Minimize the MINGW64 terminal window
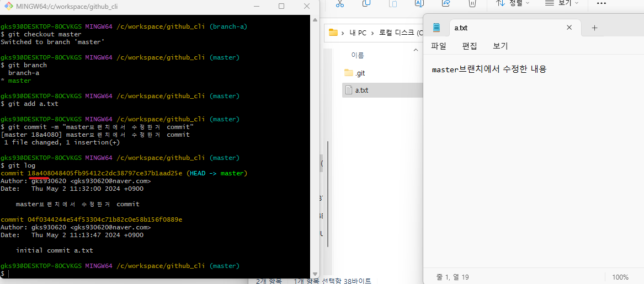This screenshot has height=284, width=644. tap(257, 6)
